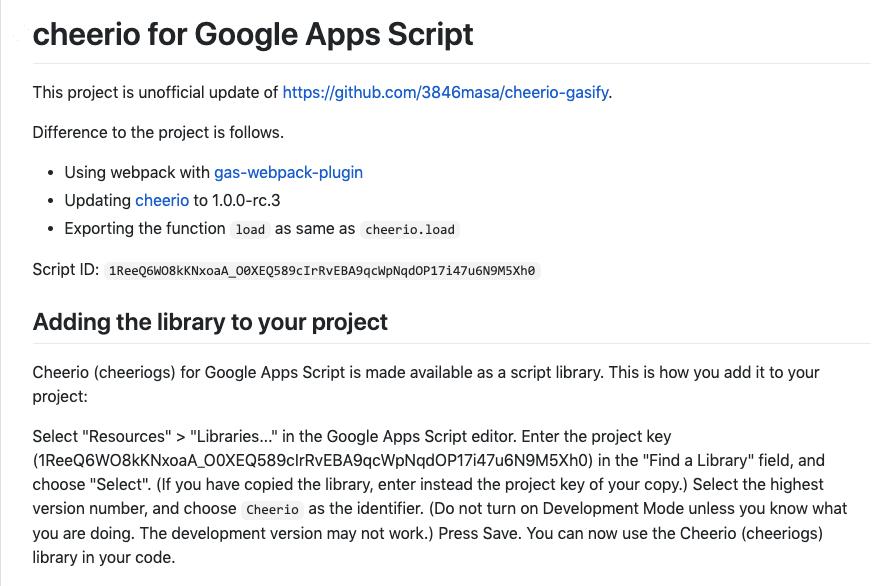The image size is (887, 586).
Task: Click the "Cheerio" identifier code snippet
Action: tap(272, 510)
